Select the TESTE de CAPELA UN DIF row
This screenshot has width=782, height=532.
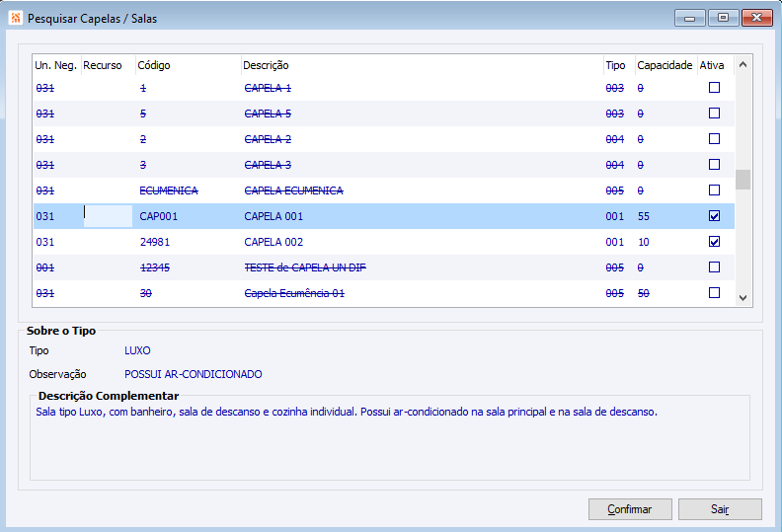[x=383, y=267]
